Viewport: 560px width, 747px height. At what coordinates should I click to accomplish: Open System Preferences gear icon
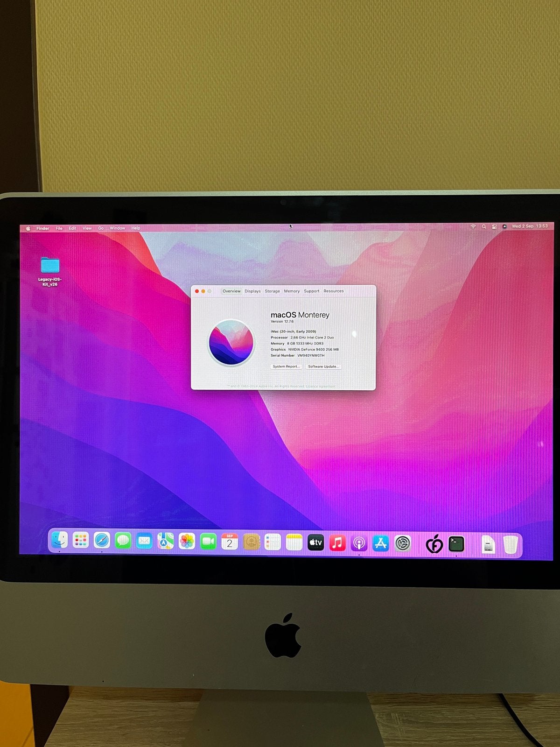point(403,543)
